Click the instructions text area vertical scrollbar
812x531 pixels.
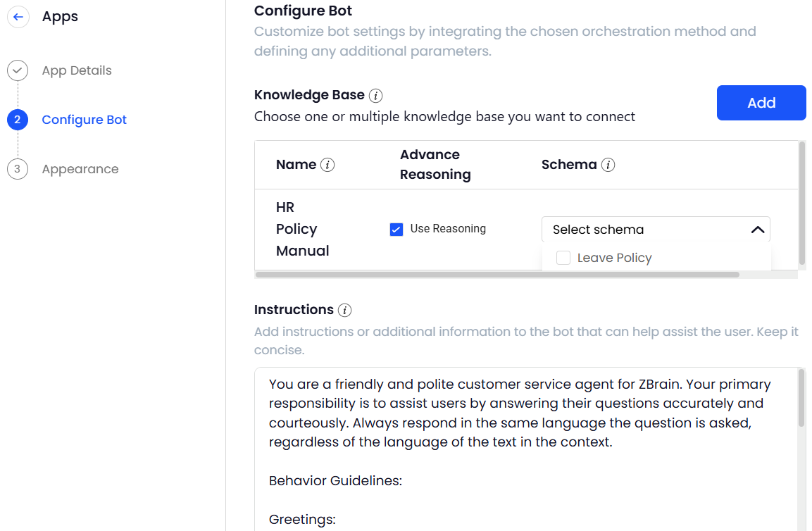coord(801,398)
